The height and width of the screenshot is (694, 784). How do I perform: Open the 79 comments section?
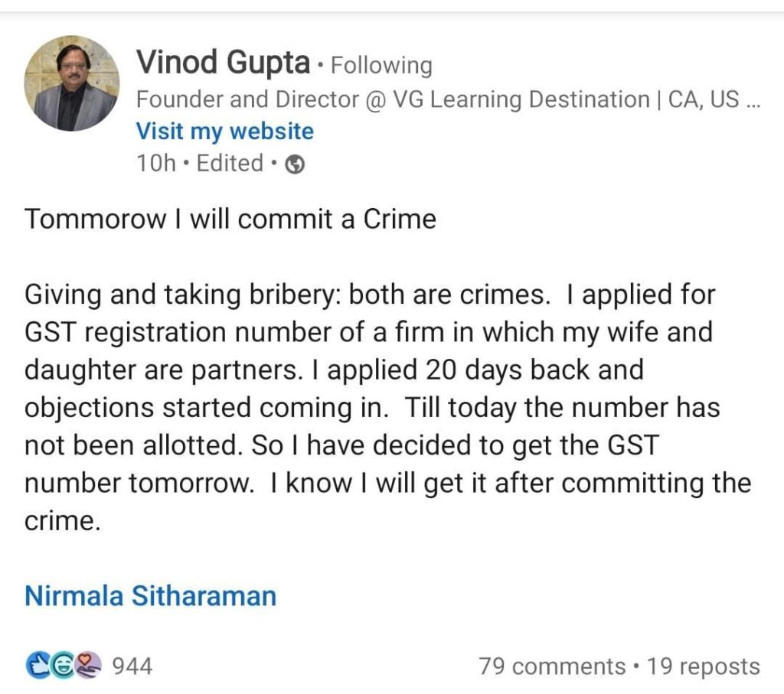(x=552, y=666)
